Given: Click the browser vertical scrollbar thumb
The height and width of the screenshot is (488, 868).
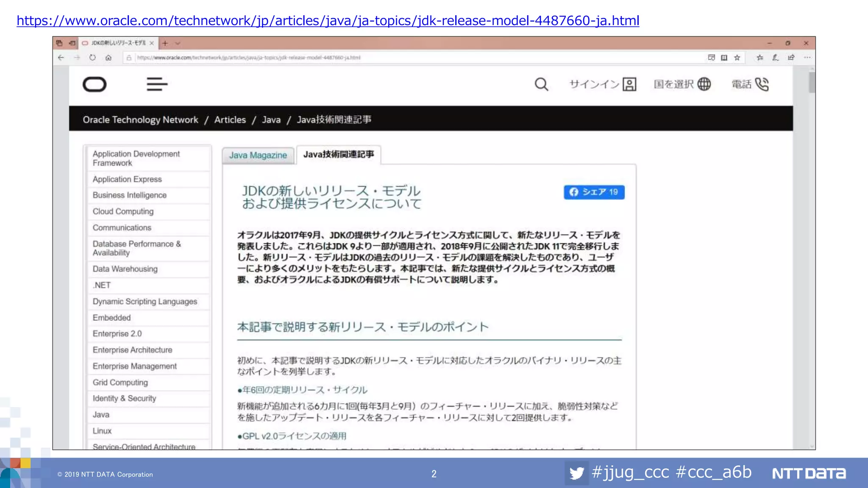Looking at the screenshot, I should tap(812, 82).
